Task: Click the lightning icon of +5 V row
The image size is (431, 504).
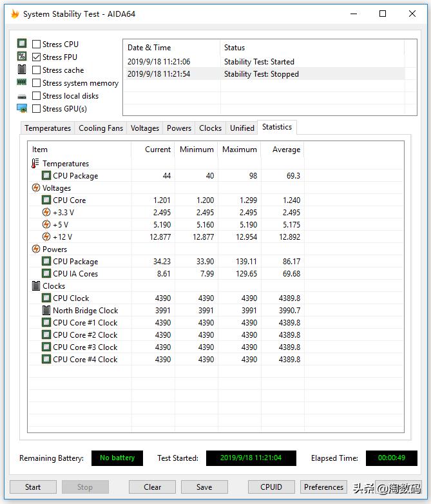Action: [46, 224]
